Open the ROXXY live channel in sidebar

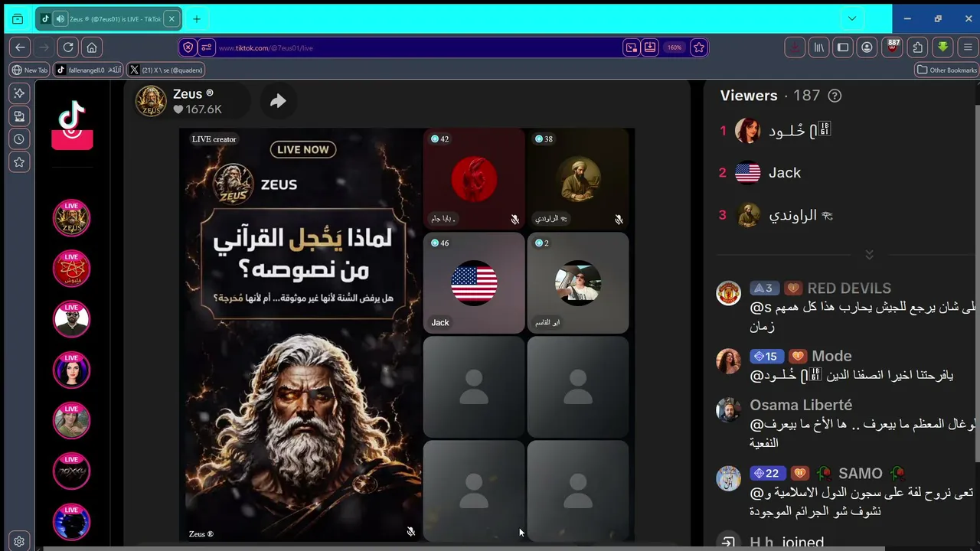[x=71, y=471]
